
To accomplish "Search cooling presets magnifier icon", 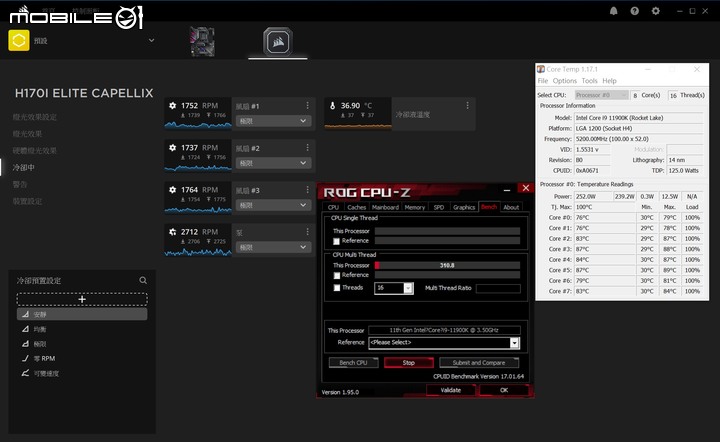I will (x=143, y=280).
